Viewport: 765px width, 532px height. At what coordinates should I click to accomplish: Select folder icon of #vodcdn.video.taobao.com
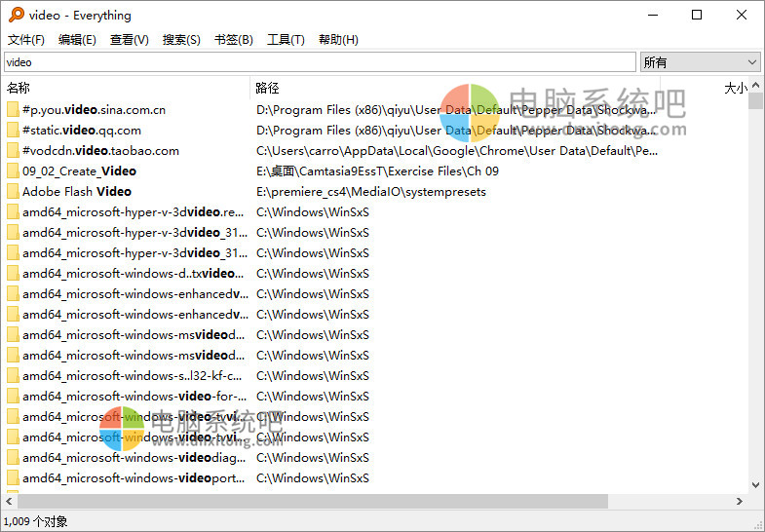pos(13,151)
